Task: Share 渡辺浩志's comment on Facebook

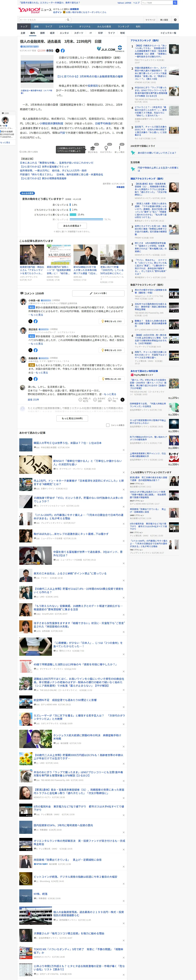Action: (x=35, y=350)
